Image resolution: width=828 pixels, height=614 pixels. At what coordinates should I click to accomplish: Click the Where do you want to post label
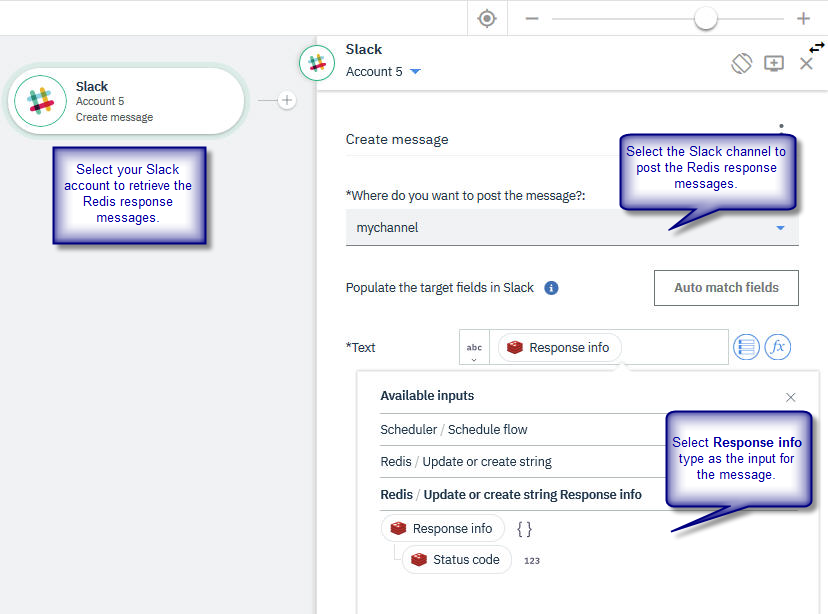pyautogui.click(x=465, y=196)
